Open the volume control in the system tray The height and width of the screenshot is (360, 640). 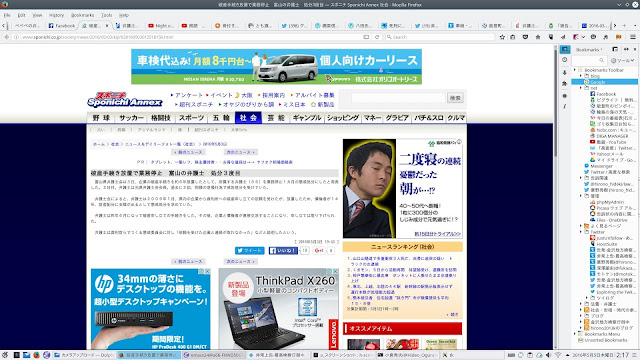pyautogui.click(x=548, y=355)
